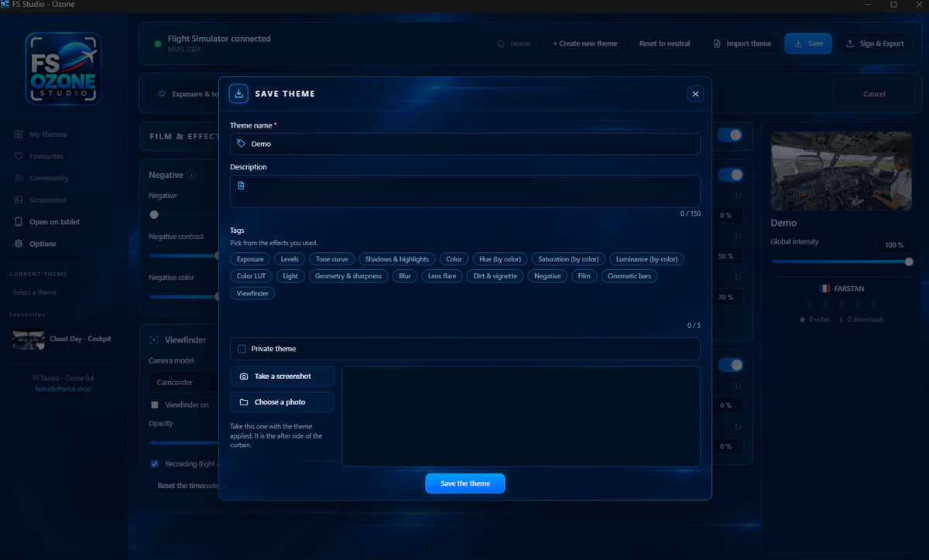Select the Lens flare tag
The image size is (929, 560).
pyautogui.click(x=442, y=276)
